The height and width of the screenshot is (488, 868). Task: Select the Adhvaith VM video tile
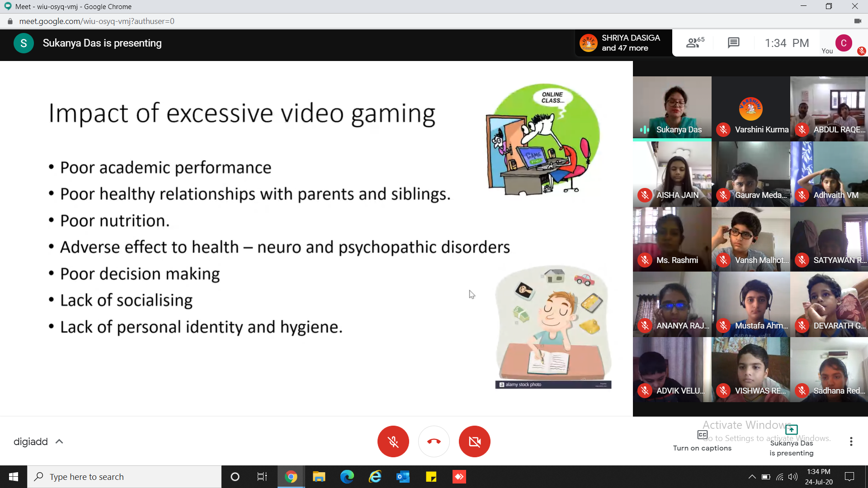coord(829,174)
